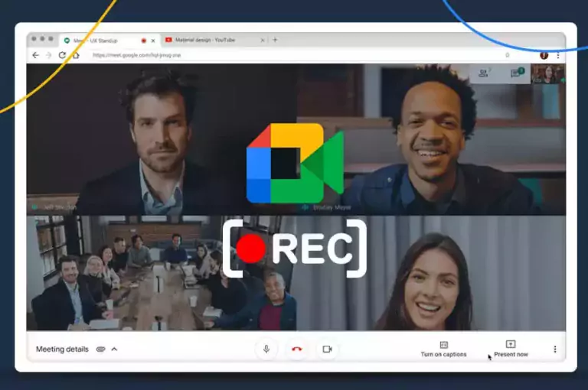Screen dimensions: 588x390
Task: Click Present now
Action: coord(511,349)
